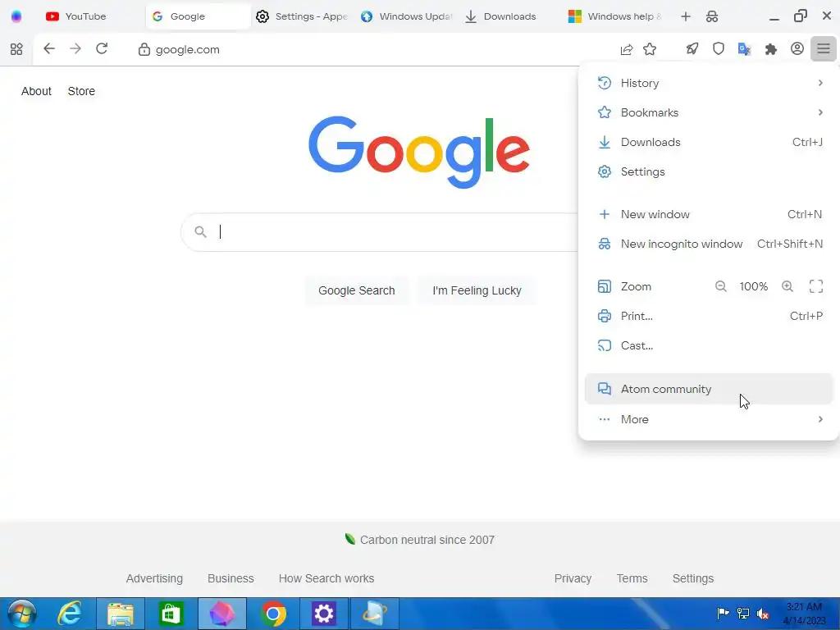Image resolution: width=840 pixels, height=630 pixels.
Task: Open the green Store icon in taskbar
Action: click(171, 614)
